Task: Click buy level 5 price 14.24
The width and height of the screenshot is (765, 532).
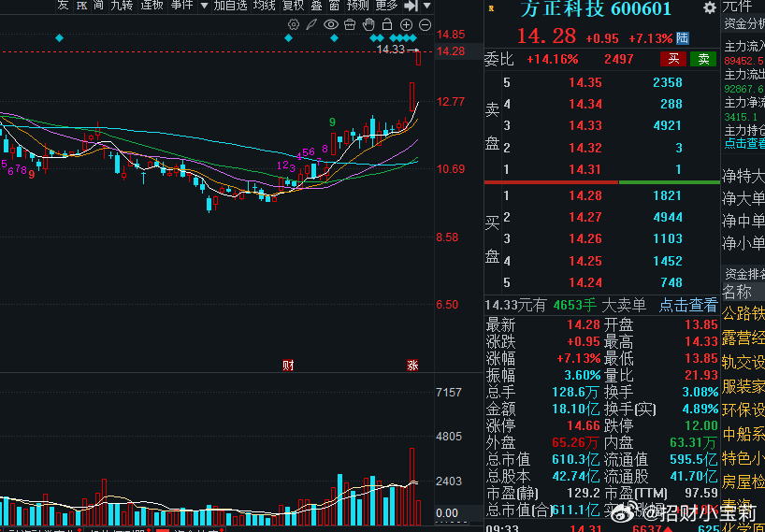Action: point(585,282)
